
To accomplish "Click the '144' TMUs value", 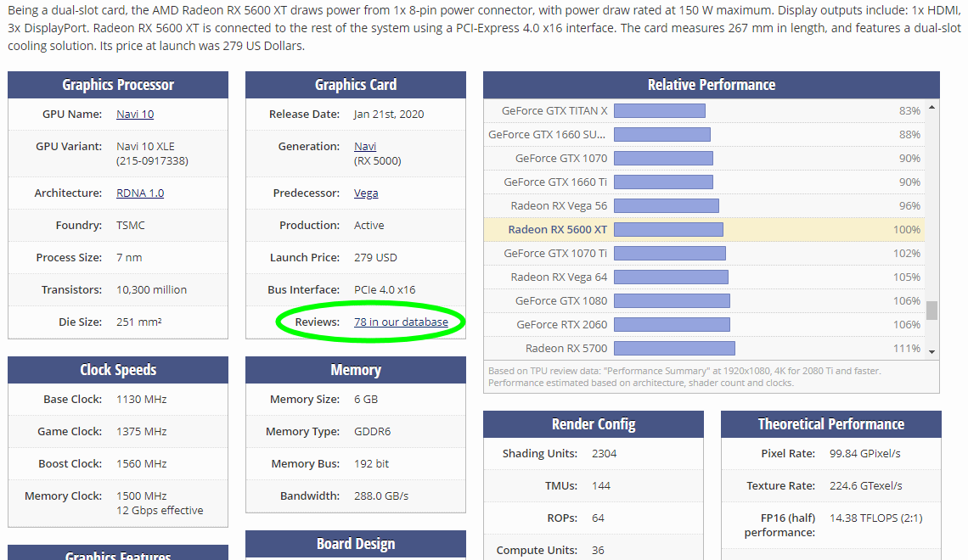I will click(x=600, y=486).
